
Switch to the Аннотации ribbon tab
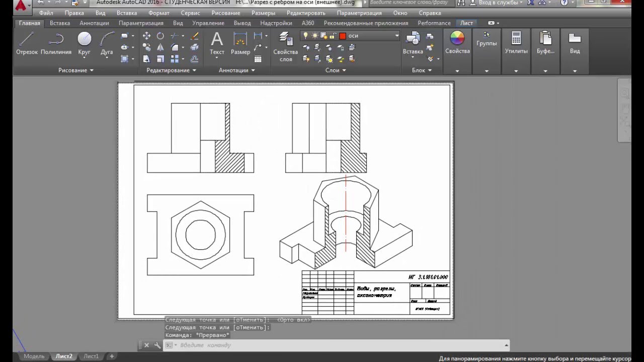coord(94,23)
